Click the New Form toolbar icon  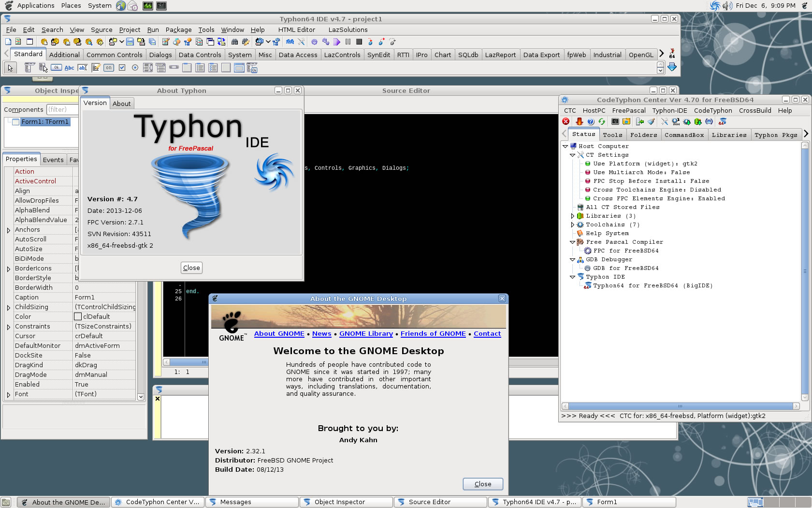30,42
